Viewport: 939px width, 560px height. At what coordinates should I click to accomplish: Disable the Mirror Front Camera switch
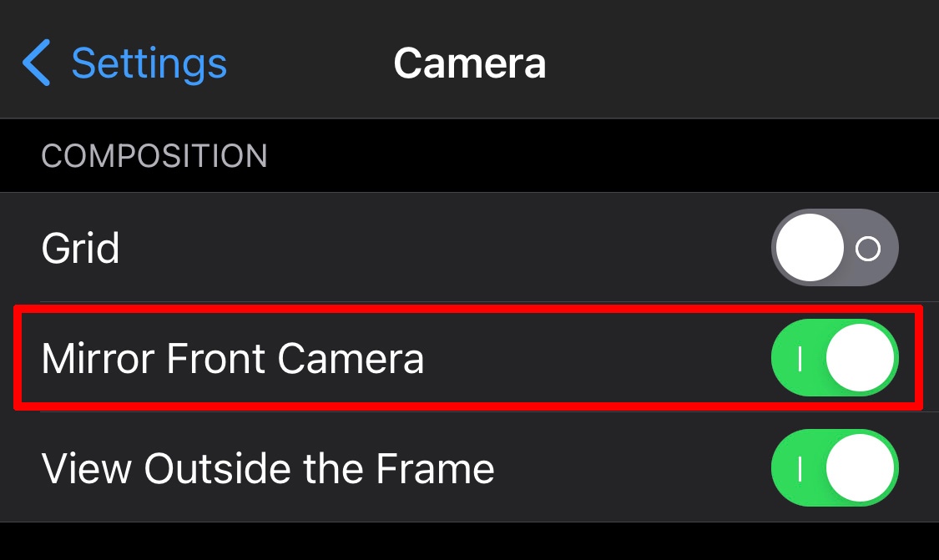click(x=835, y=358)
